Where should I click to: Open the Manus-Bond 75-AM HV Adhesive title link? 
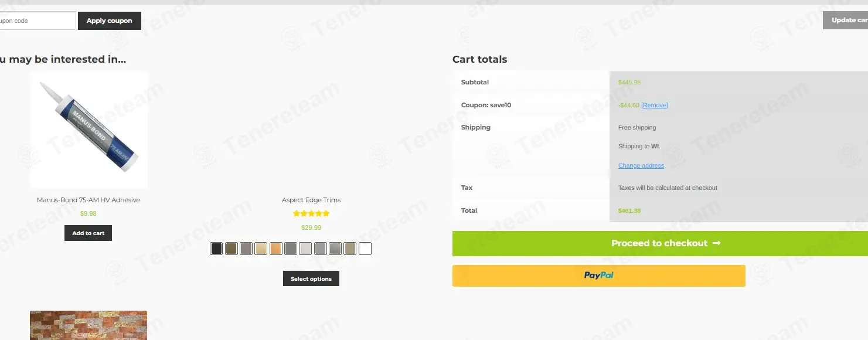coord(88,200)
